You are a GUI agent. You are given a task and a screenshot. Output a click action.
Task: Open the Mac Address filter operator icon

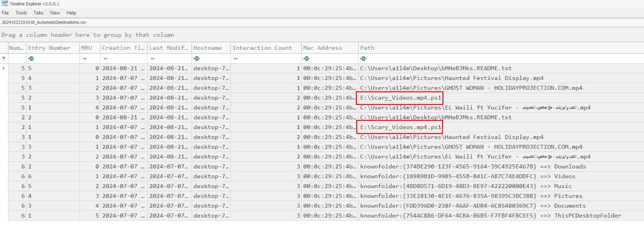(x=306, y=59)
